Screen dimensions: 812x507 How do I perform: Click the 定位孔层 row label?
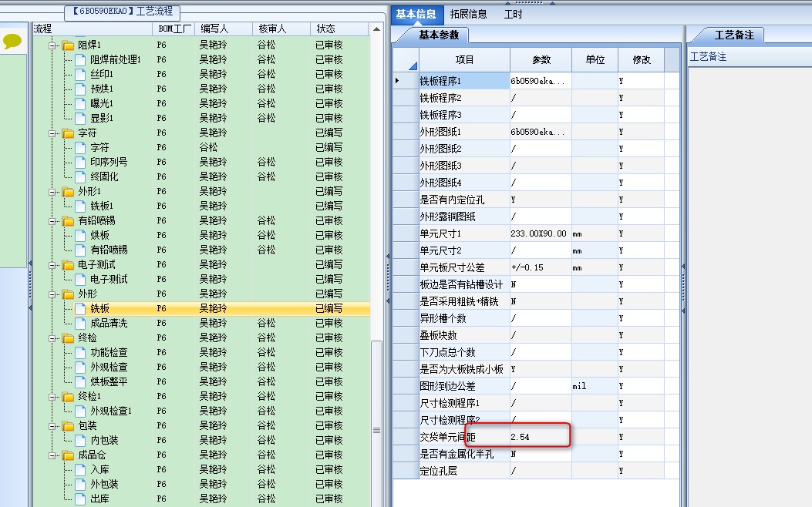[x=464, y=472]
